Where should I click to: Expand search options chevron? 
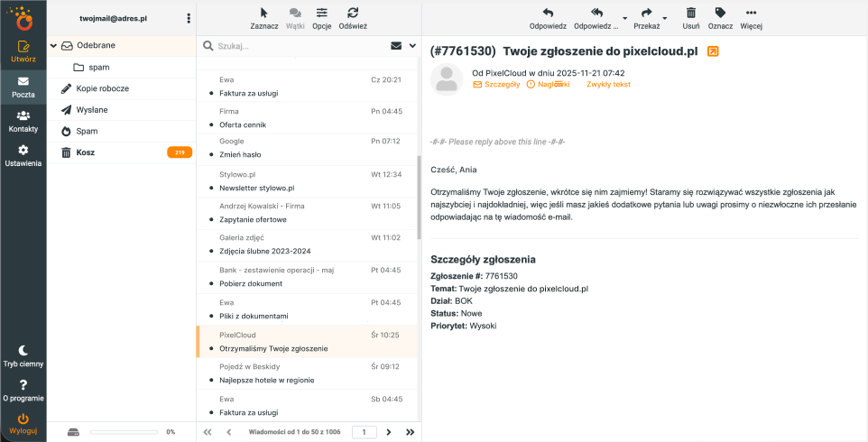point(413,45)
